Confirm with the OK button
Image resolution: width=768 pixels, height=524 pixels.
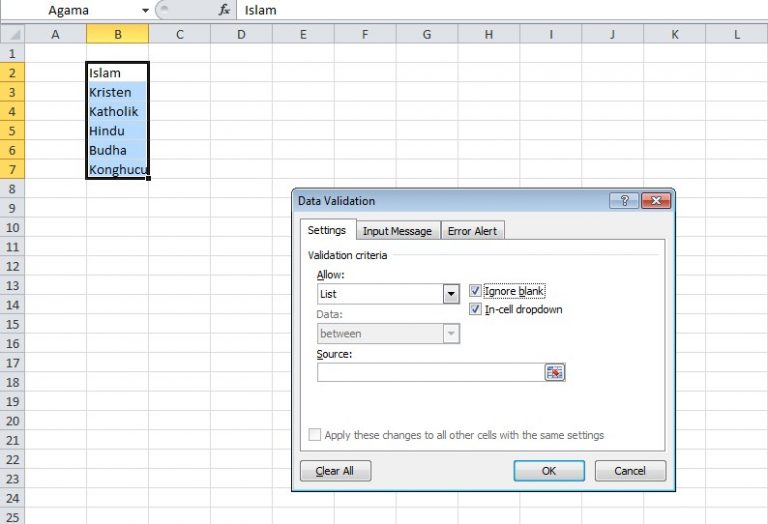[x=549, y=471]
